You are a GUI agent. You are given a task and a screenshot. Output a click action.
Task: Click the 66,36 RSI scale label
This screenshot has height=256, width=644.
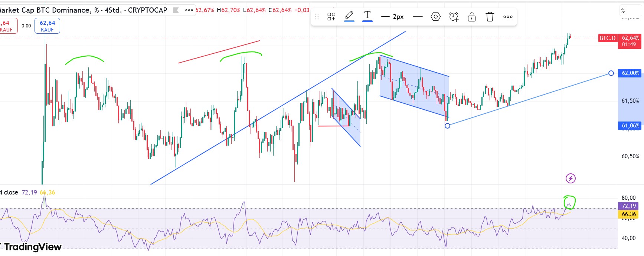pyautogui.click(x=629, y=214)
